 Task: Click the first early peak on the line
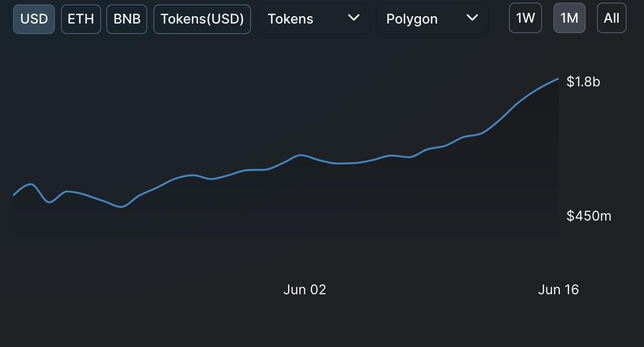coord(30,184)
